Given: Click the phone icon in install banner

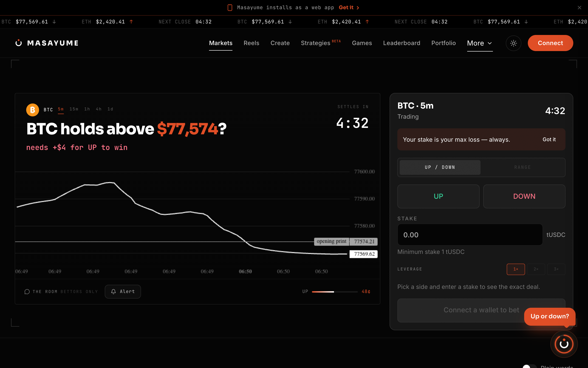Looking at the screenshot, I should coord(230,8).
